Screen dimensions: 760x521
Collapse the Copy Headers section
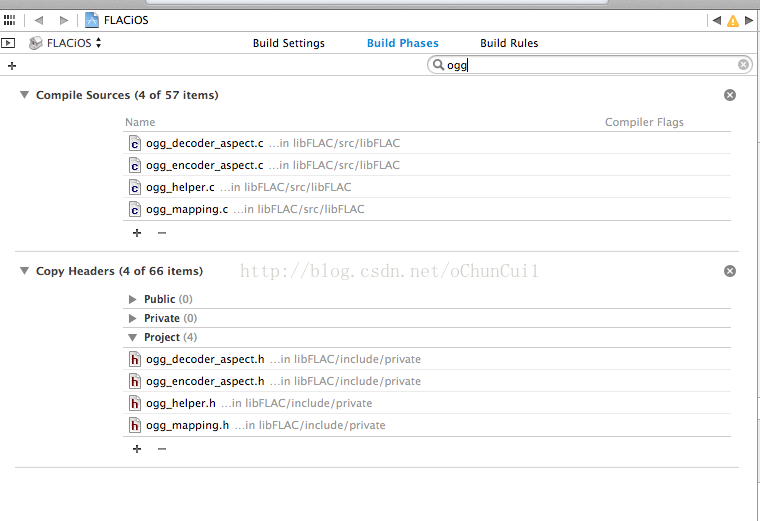click(x=24, y=271)
